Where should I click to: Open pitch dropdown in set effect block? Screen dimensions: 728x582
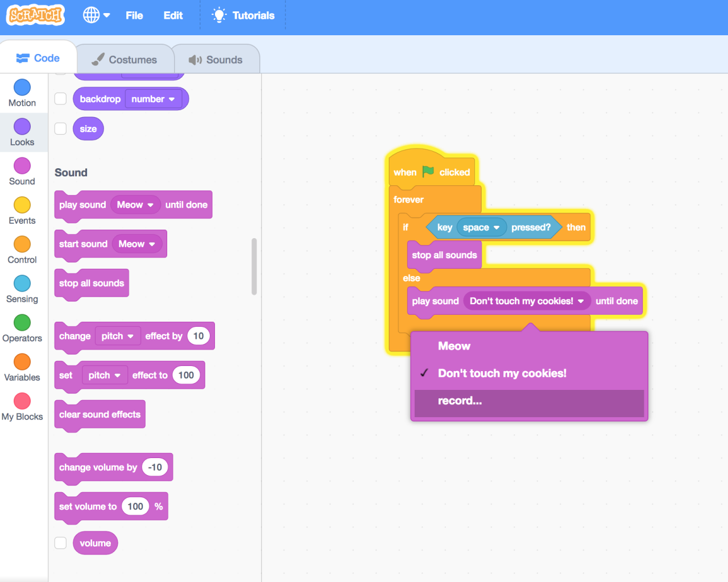coord(105,375)
